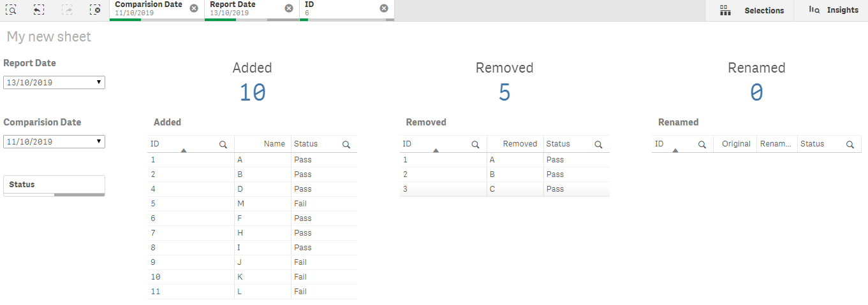Open the smart search selection tool

point(11,10)
